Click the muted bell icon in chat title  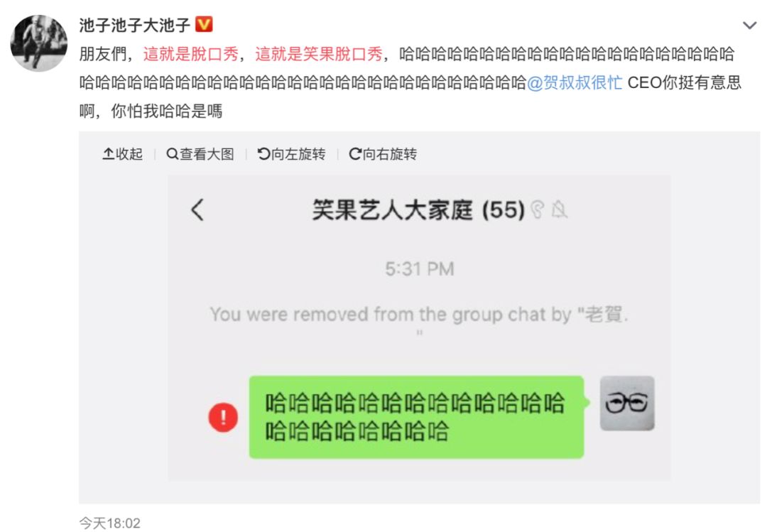point(559,210)
